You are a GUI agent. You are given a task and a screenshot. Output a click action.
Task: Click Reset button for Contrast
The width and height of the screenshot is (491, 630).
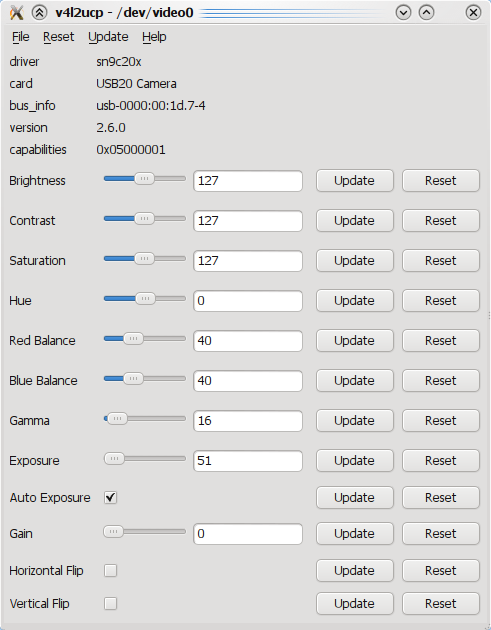pos(441,221)
